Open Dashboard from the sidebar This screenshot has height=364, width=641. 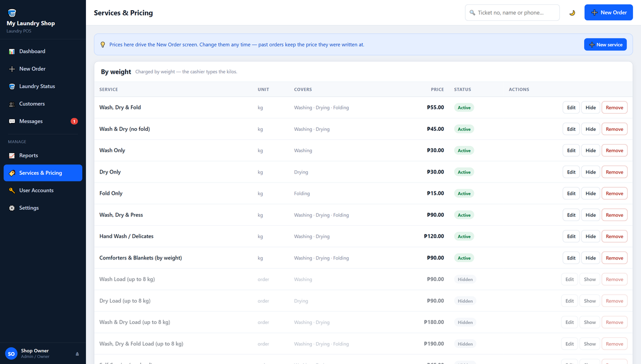[x=43, y=51]
